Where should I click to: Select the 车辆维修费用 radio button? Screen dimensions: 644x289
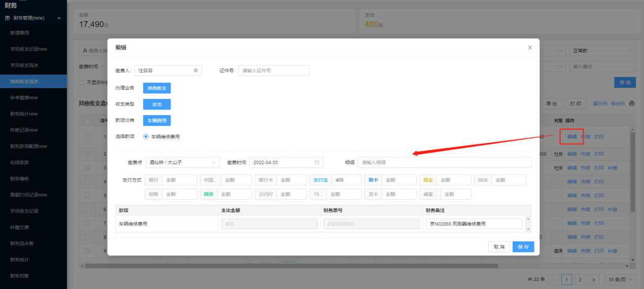point(146,136)
